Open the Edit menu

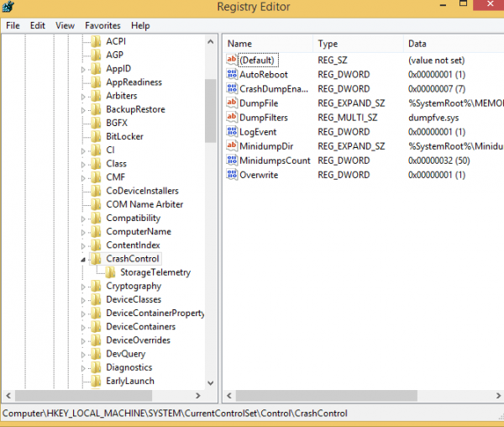38,25
